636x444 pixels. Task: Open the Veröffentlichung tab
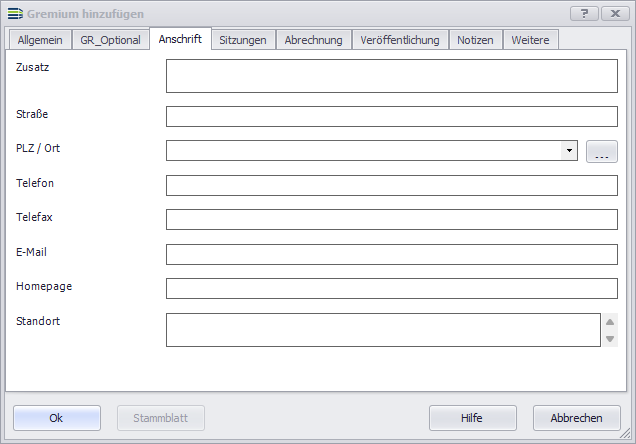pos(400,40)
